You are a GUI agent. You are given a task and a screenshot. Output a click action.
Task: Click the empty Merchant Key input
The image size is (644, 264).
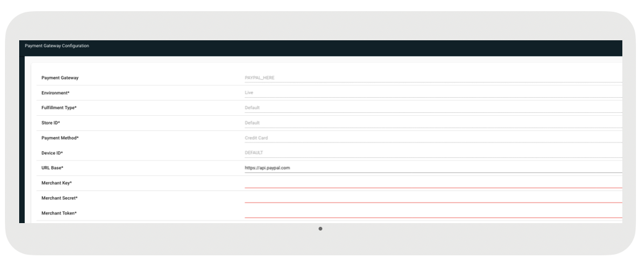(433, 183)
